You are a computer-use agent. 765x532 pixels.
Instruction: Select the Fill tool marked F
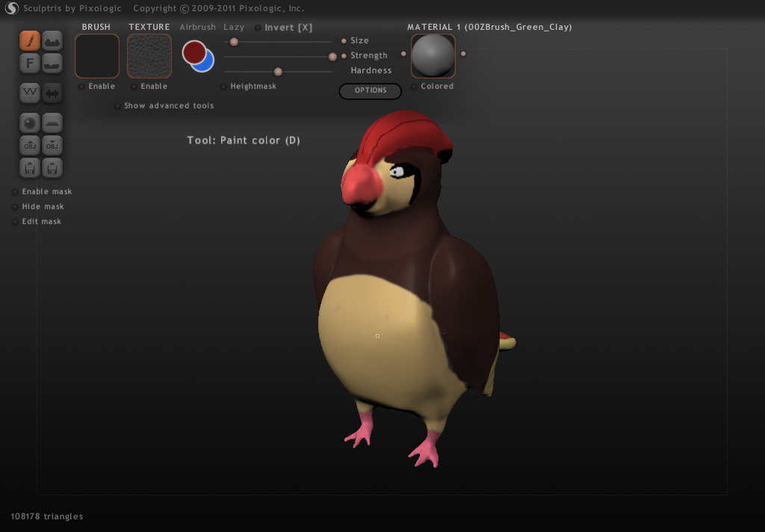(30, 64)
